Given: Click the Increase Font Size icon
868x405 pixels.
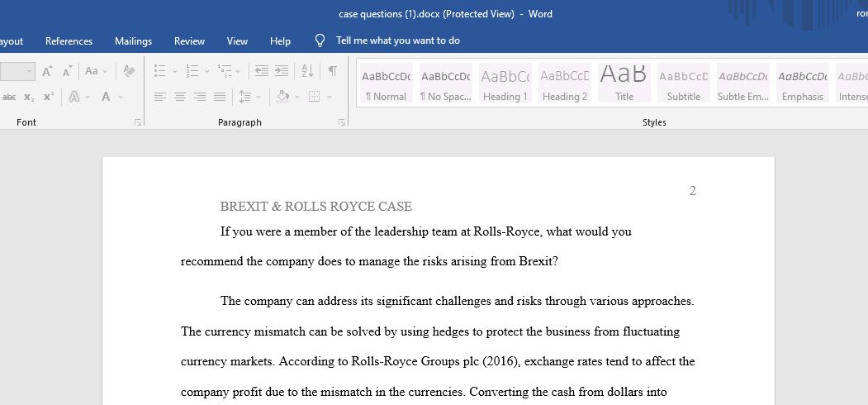Looking at the screenshot, I should (48, 71).
